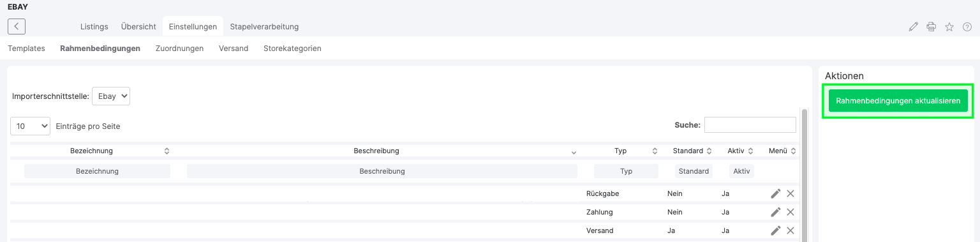Screen dimensions: 980x242
Task: Click Rahmenbedingungen aktualisieren button
Action: pos(898,101)
